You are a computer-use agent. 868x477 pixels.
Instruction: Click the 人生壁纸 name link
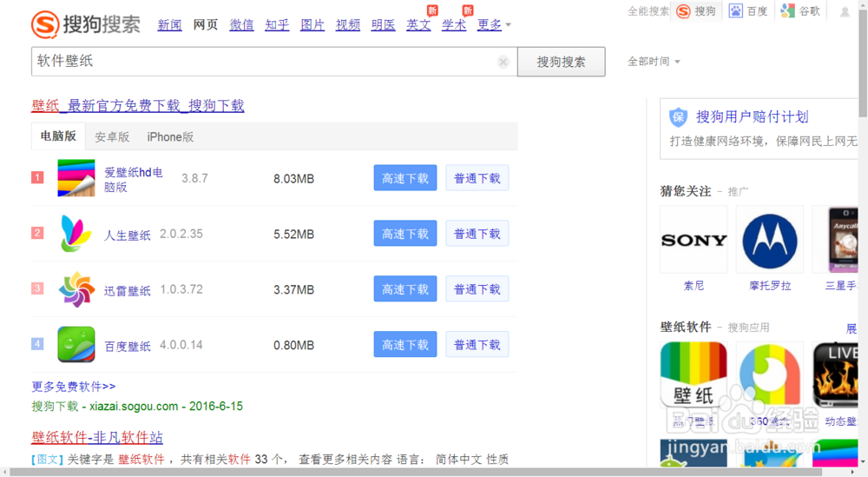(x=128, y=235)
